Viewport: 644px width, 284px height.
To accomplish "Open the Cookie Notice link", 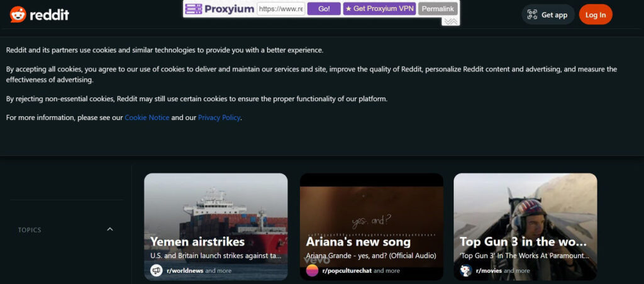I will point(147,117).
